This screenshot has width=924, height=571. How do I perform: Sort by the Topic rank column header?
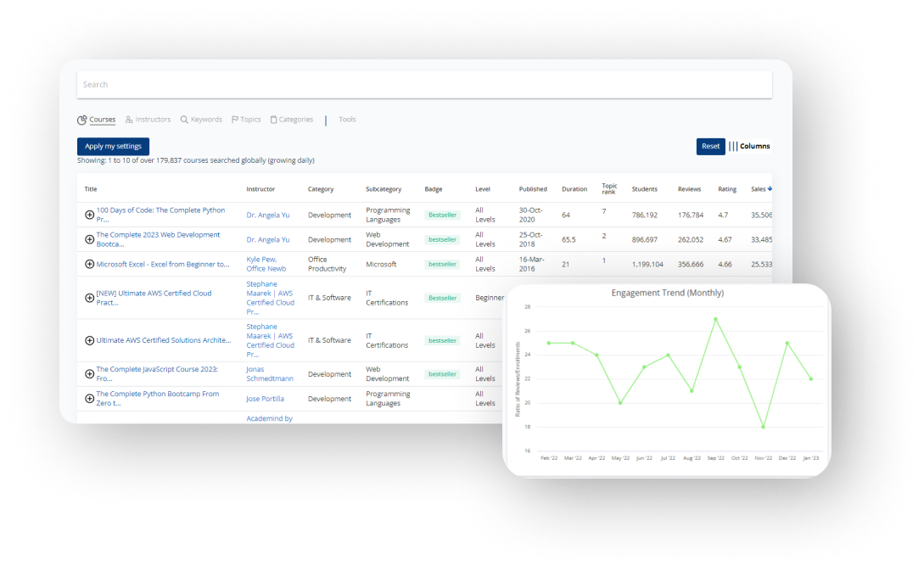click(609, 188)
